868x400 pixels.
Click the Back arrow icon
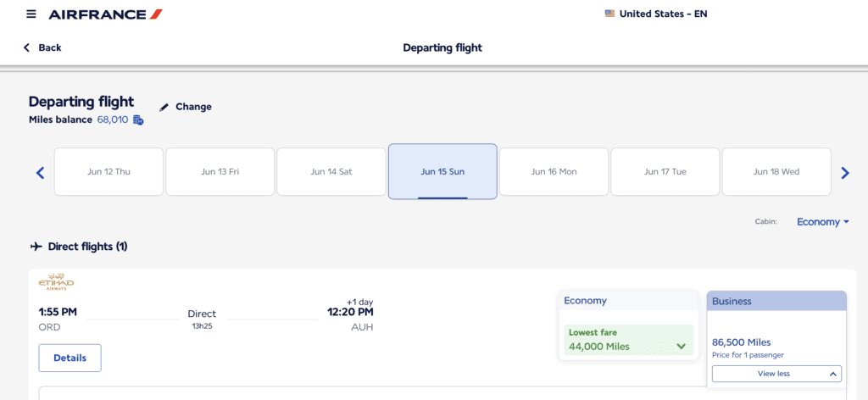[26, 47]
